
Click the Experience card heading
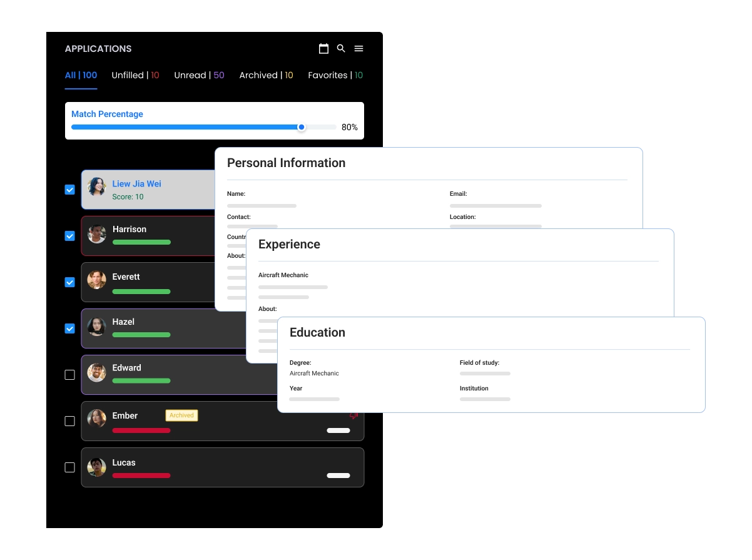coord(289,245)
